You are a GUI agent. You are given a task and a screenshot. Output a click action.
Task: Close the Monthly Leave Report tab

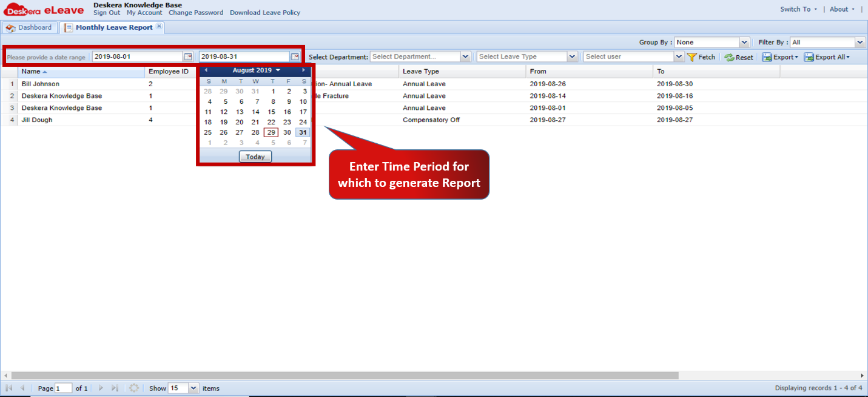pyautogui.click(x=158, y=26)
